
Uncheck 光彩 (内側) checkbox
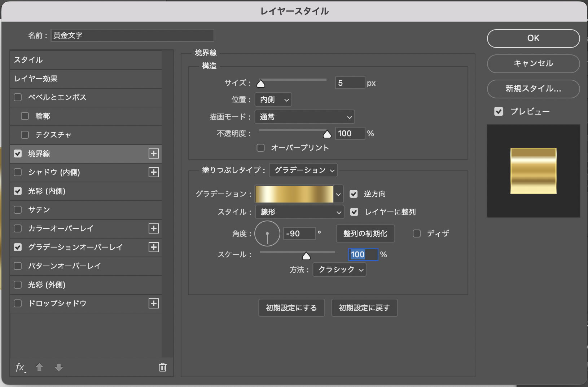tap(18, 191)
